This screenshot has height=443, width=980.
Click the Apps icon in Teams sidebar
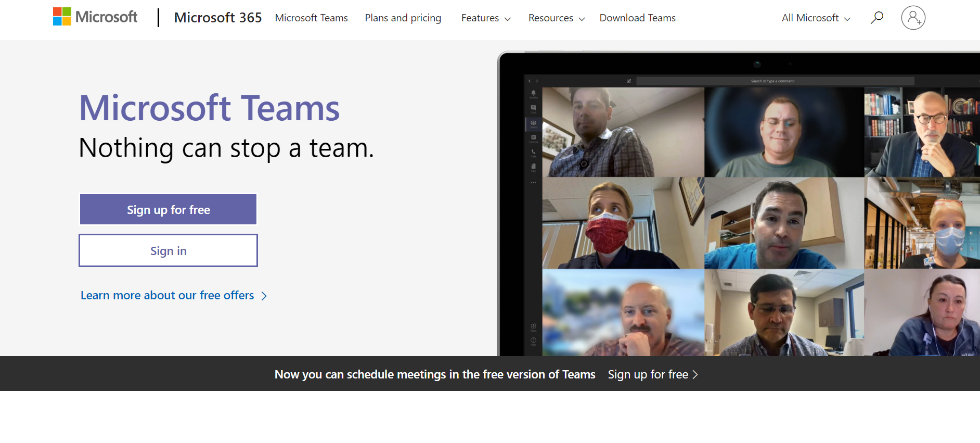coord(533,327)
